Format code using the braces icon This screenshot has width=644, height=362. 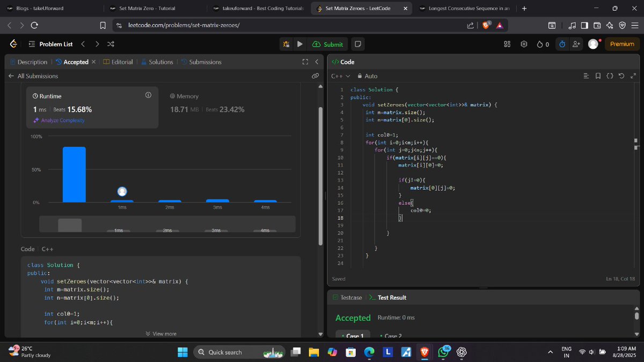(610, 76)
